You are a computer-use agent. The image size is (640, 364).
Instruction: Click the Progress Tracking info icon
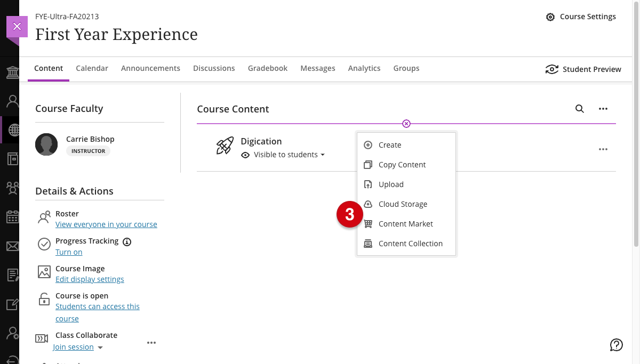coord(127,241)
